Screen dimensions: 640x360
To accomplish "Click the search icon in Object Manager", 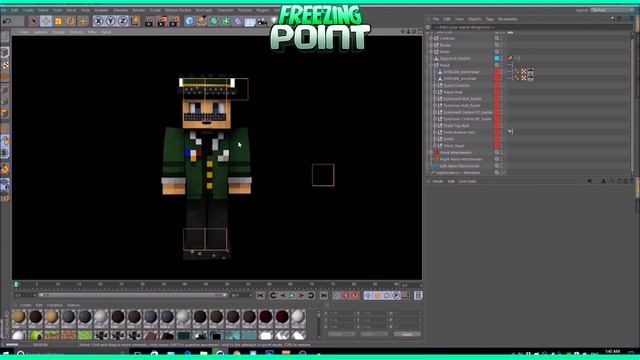I will coord(428,27).
